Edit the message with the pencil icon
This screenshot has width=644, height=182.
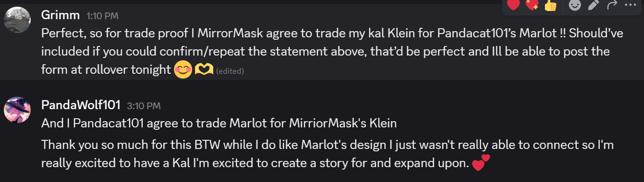coord(593,5)
